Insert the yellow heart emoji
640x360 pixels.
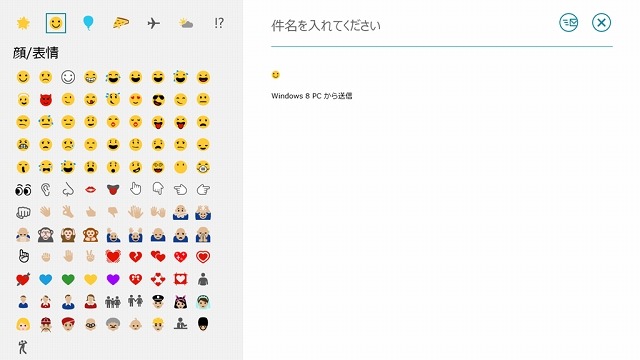coord(91,279)
